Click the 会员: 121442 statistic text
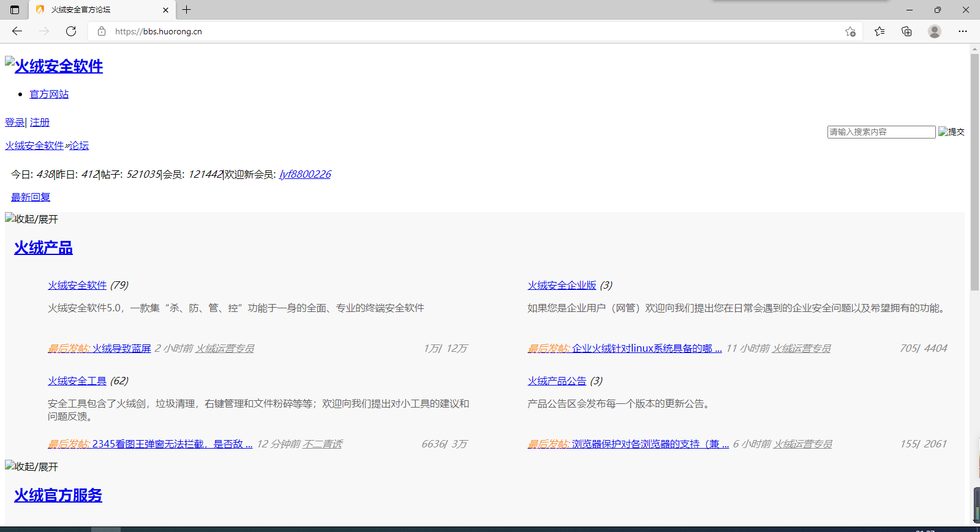 pyautogui.click(x=192, y=174)
